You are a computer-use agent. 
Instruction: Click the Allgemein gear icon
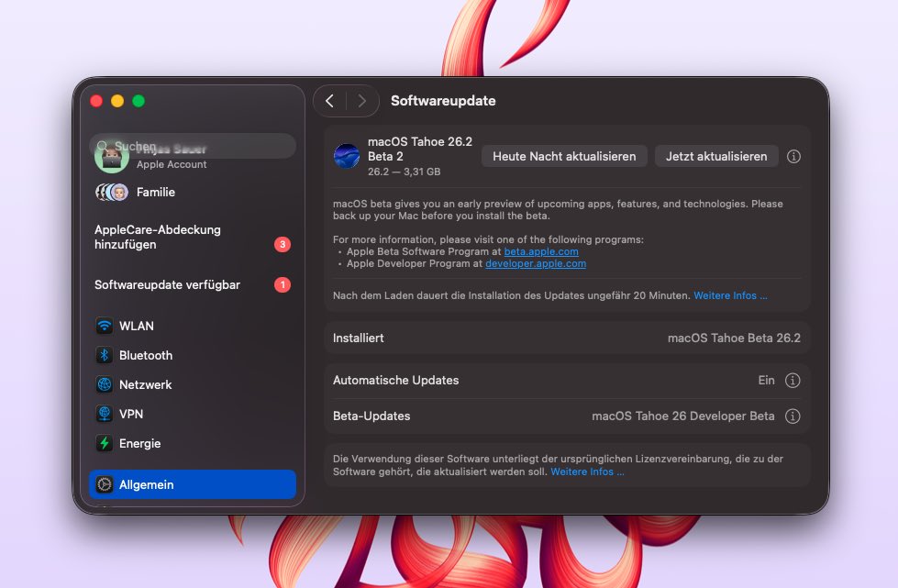pos(105,484)
